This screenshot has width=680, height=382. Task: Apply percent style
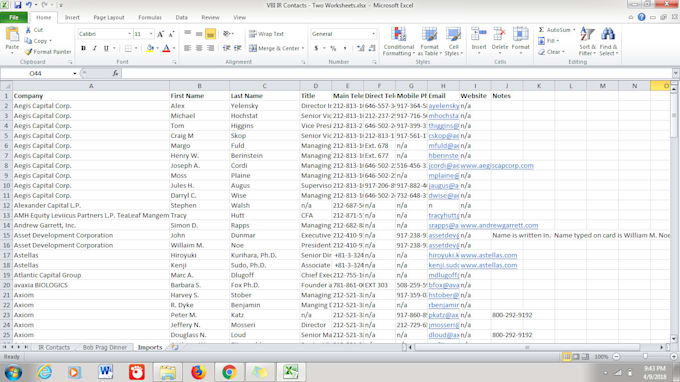333,48
